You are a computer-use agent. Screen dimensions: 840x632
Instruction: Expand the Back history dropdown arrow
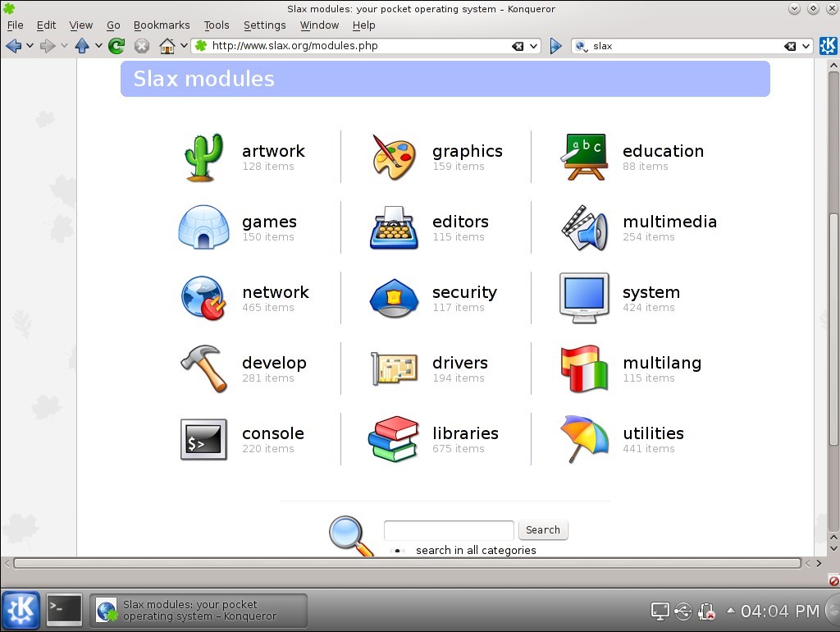tap(30, 46)
